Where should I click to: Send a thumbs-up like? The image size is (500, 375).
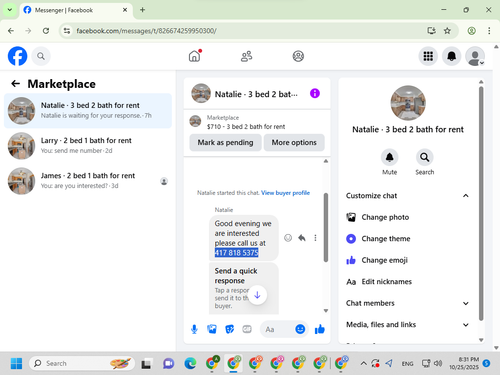(320, 329)
